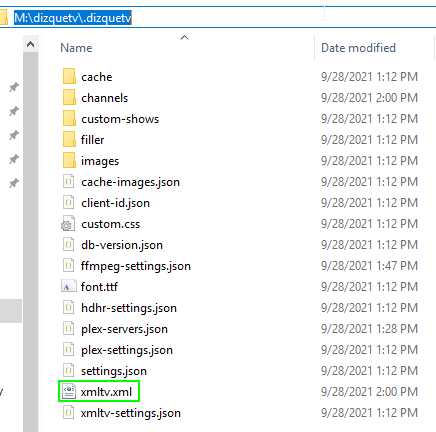Click the xmltv-settings.json file icon
Viewport: 436px width, 432px height.
(x=68, y=413)
